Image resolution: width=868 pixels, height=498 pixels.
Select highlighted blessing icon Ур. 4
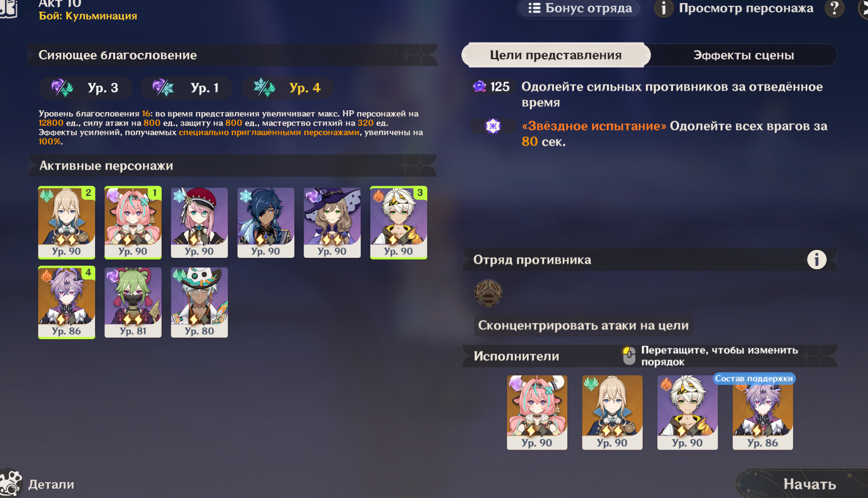[288, 88]
